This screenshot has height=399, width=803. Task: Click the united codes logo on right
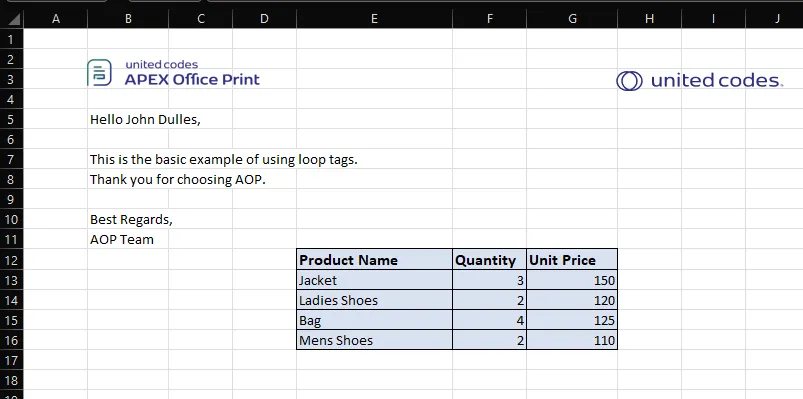coord(700,80)
